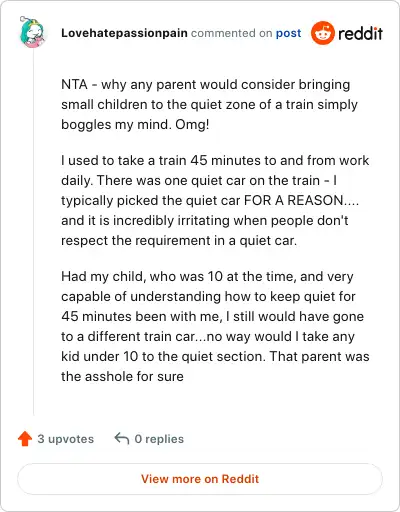Click the curved reply arrow icon

(x=122, y=438)
